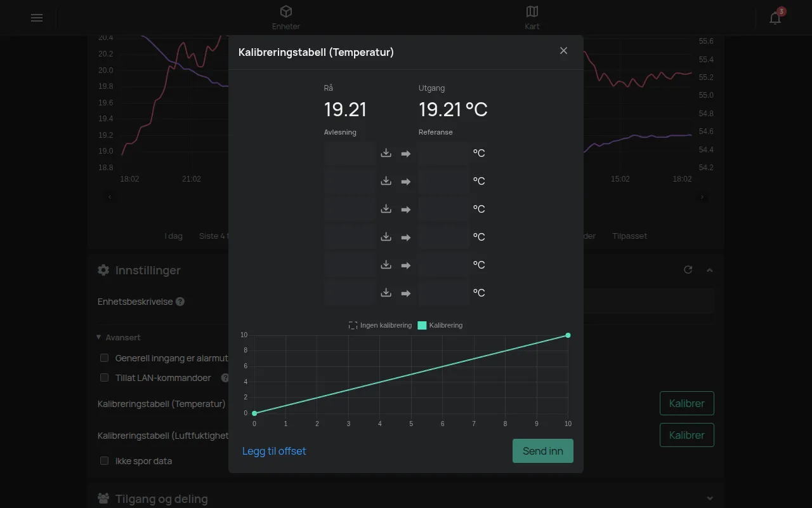The height and width of the screenshot is (508, 812).
Task: Click first Referanse input field
Action: (x=443, y=153)
